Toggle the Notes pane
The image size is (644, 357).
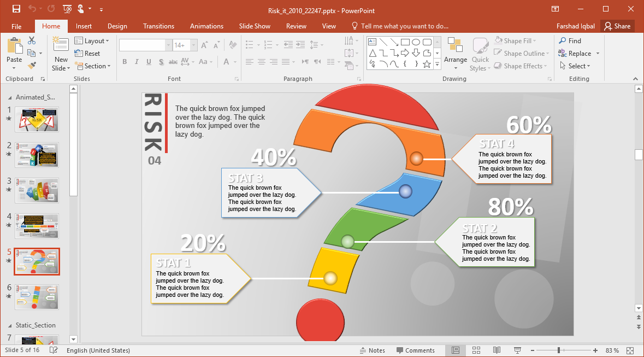(x=373, y=350)
